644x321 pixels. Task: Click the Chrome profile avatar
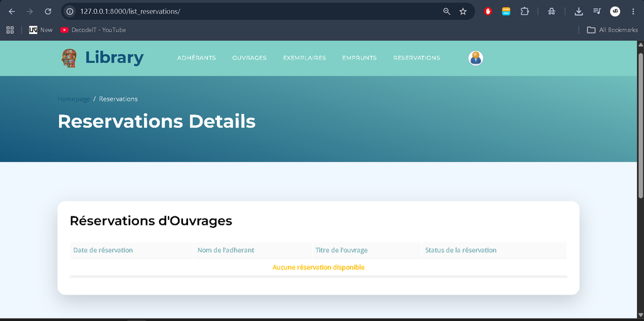(615, 11)
